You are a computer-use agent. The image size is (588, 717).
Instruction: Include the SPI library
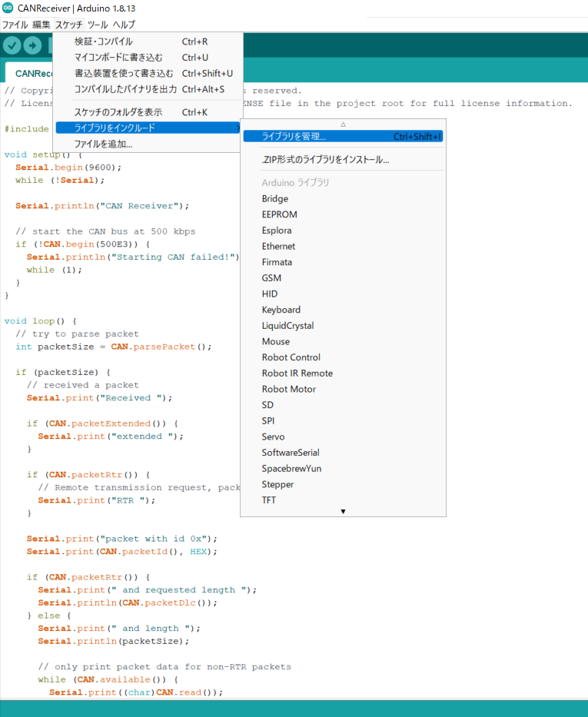pyautogui.click(x=343, y=420)
